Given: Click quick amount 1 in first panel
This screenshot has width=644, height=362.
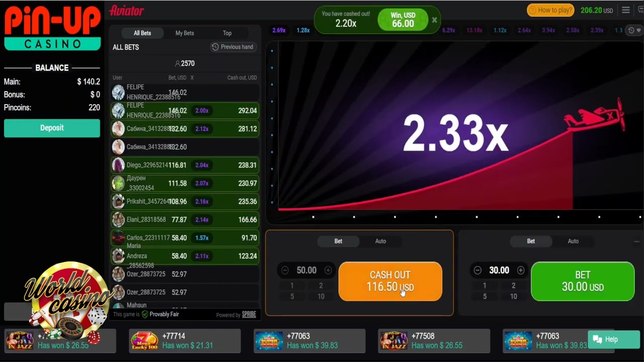Looking at the screenshot, I should (292, 286).
